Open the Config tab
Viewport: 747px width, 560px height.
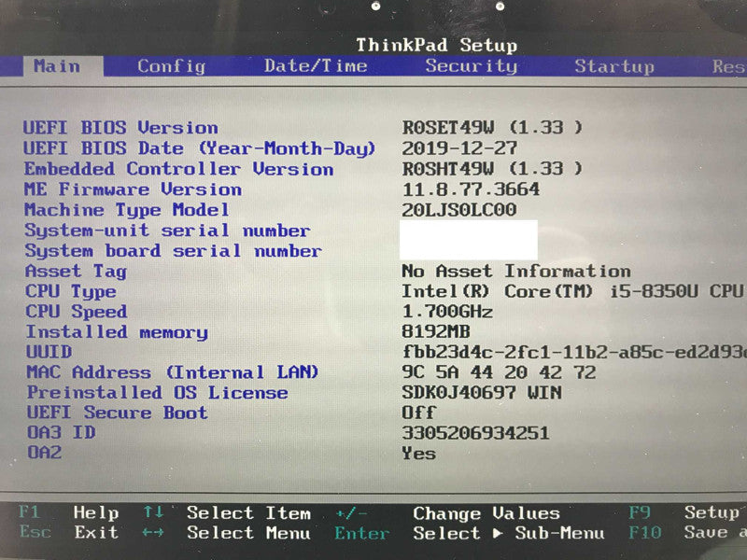tap(172, 66)
